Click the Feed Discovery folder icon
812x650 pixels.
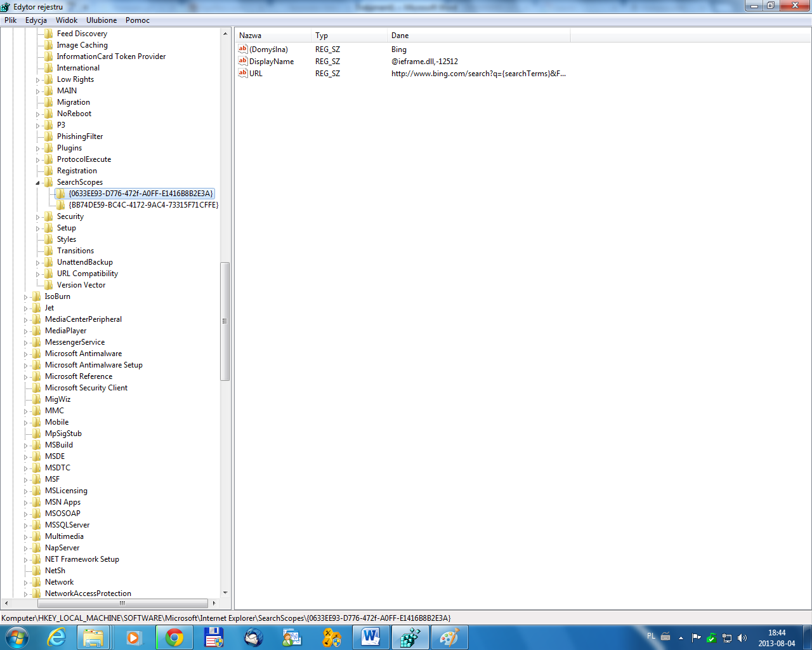point(49,34)
